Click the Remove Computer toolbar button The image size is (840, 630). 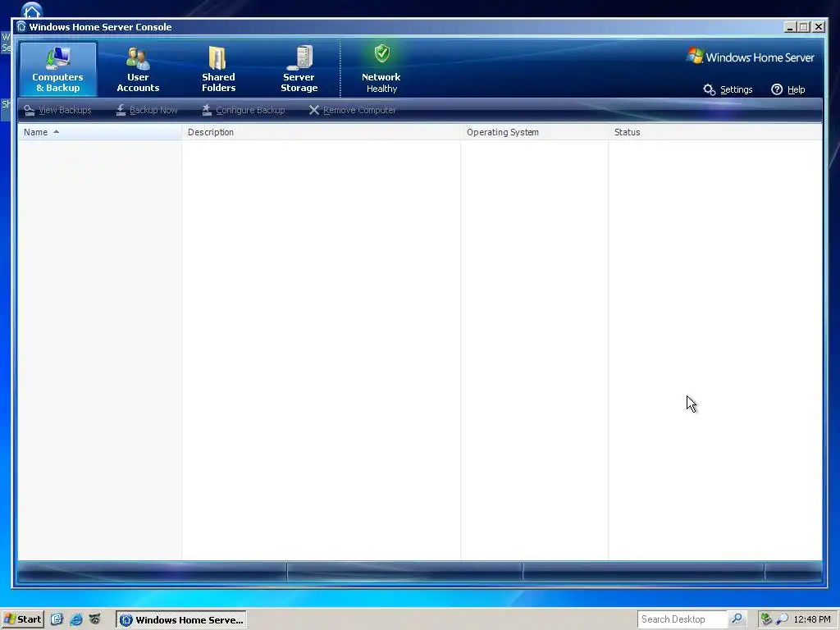(x=352, y=111)
